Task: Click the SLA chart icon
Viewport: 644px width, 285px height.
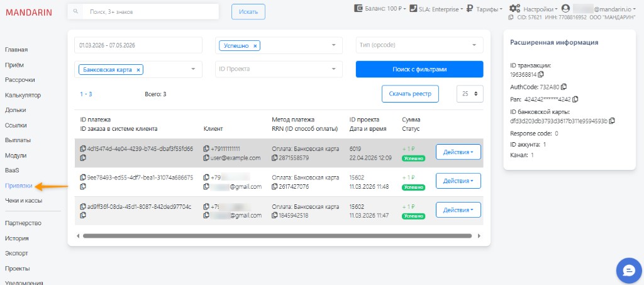Action: [x=413, y=9]
